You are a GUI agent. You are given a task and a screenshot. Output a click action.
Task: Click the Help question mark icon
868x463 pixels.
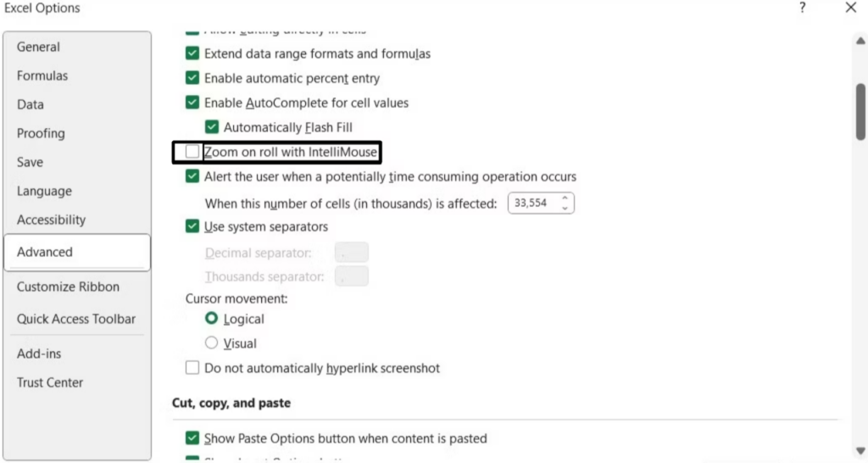(x=802, y=8)
